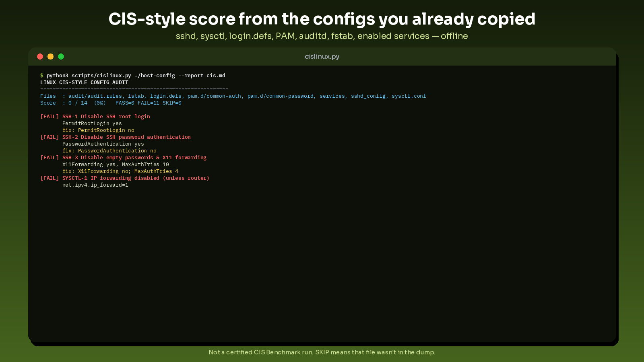Click the LINUX CIS-STYLE CONFIG AUDIT header
This screenshot has width=644, height=362.
click(84, 82)
